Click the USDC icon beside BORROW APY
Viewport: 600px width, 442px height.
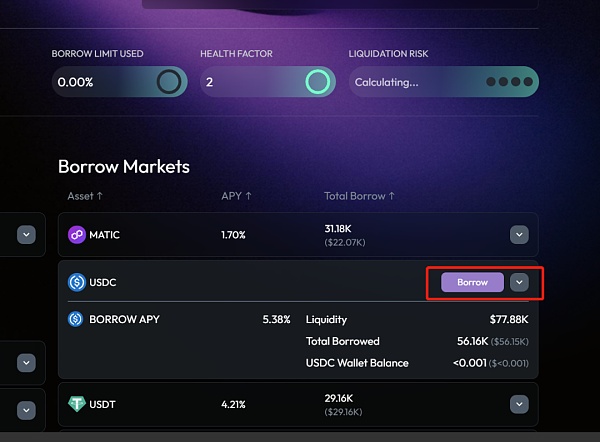pos(77,320)
